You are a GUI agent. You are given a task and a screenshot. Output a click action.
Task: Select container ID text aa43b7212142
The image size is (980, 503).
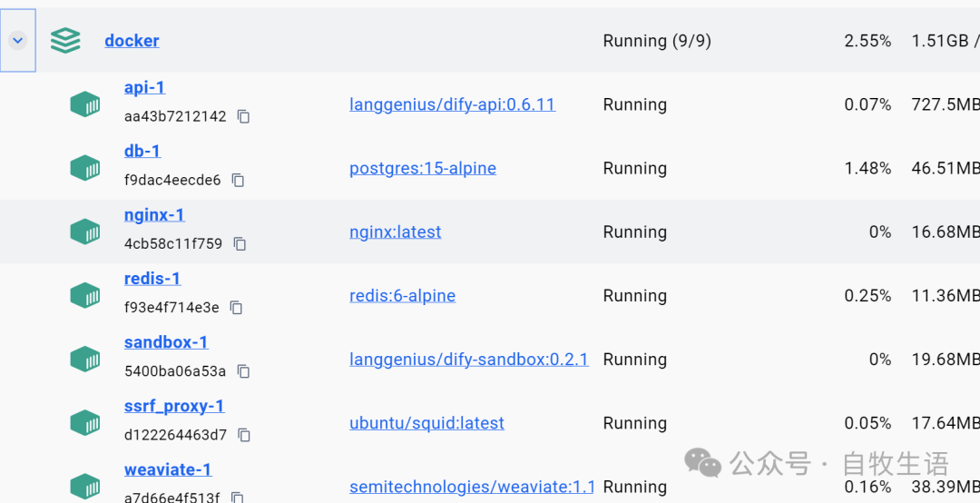[175, 116]
